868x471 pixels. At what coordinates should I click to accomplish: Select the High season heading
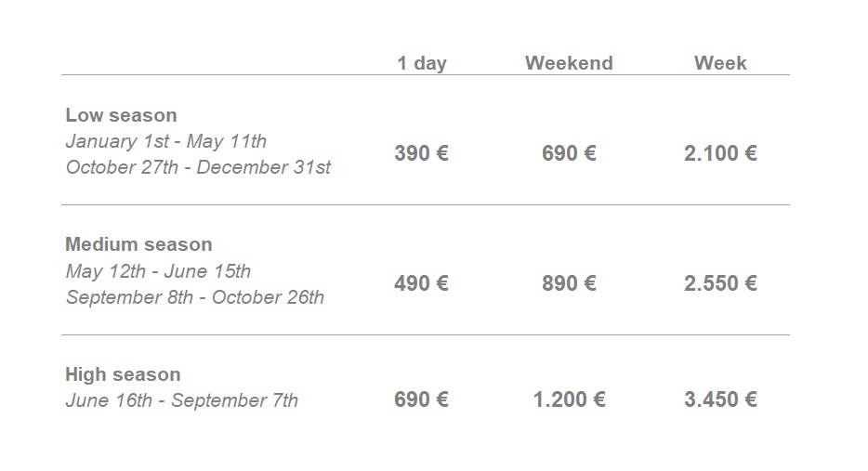pyautogui.click(x=123, y=374)
